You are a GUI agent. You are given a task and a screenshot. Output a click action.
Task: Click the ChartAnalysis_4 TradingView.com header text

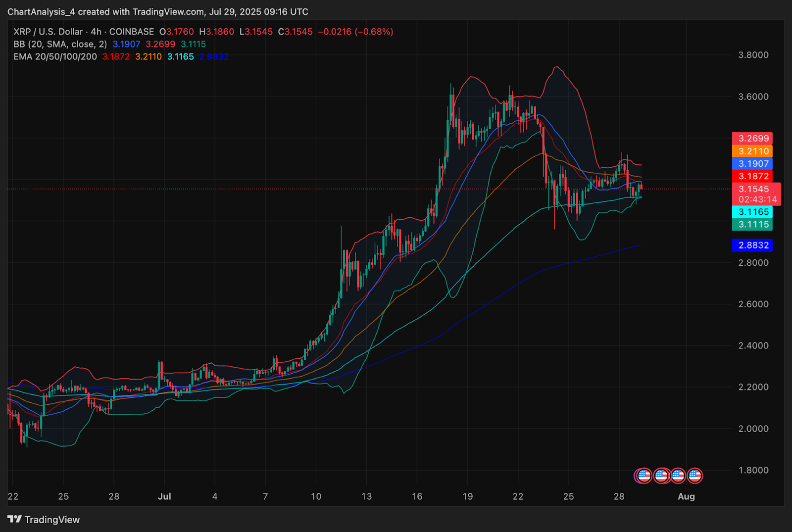(x=157, y=11)
